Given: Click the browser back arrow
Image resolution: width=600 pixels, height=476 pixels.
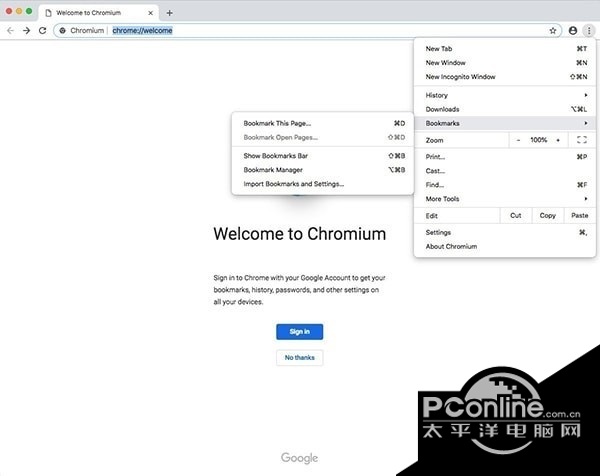Looking at the screenshot, I should tap(10, 31).
